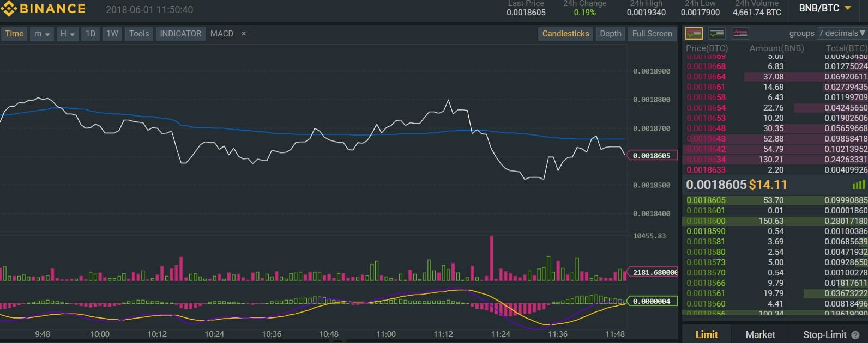Click the 0.0018605 price label on chart axis
This screenshot has height=343, width=868.
tap(652, 156)
